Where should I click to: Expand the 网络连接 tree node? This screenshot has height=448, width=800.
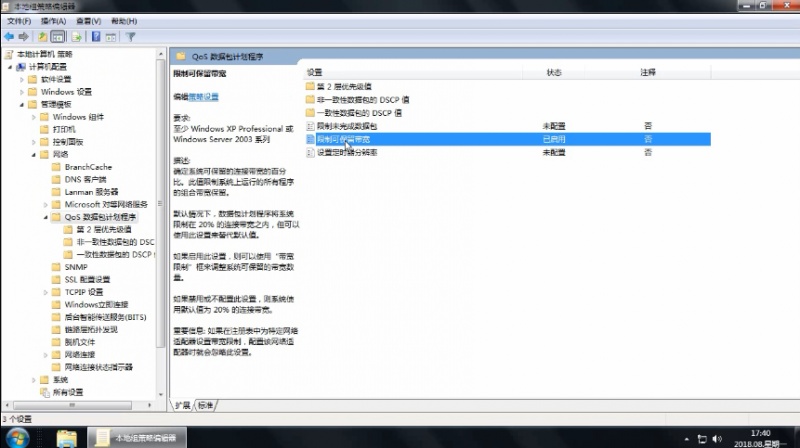pos(46,355)
